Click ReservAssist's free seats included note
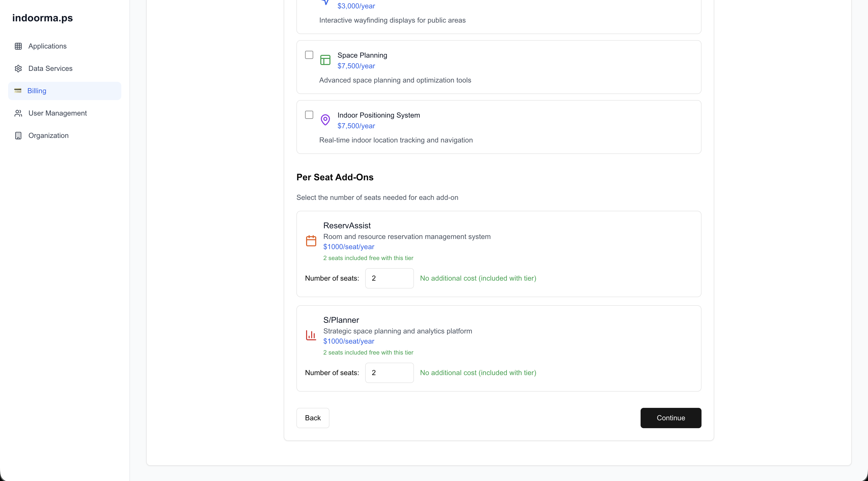 pos(368,258)
